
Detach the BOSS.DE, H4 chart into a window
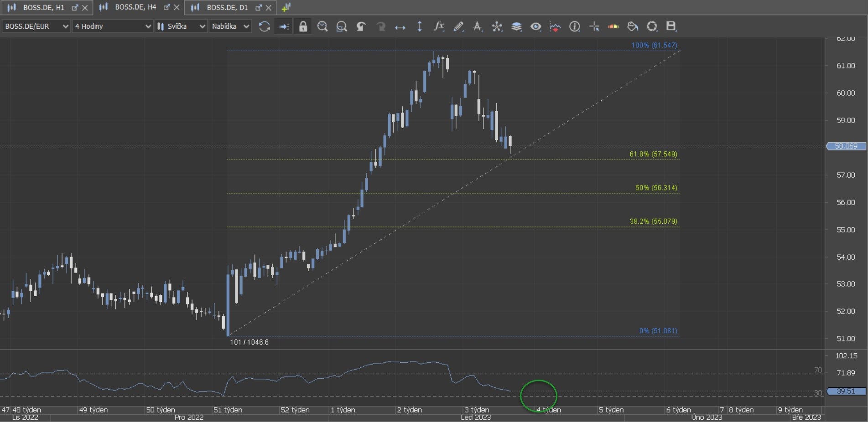coord(166,8)
